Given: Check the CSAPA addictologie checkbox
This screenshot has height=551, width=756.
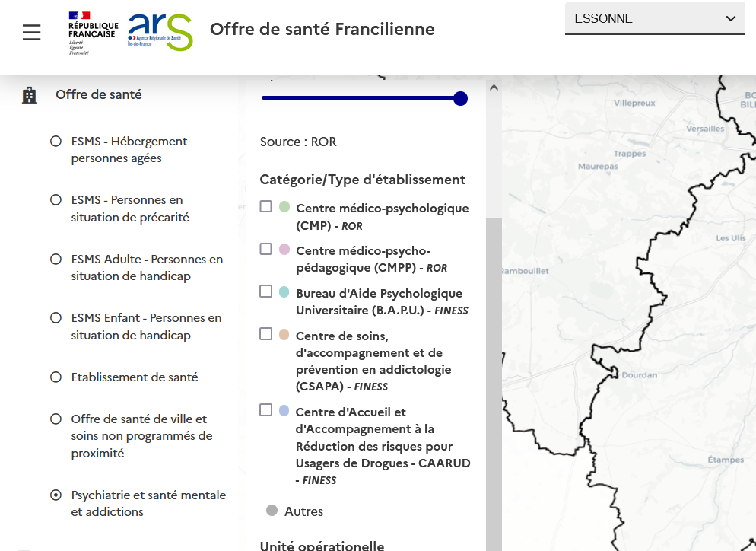Looking at the screenshot, I should (265, 334).
